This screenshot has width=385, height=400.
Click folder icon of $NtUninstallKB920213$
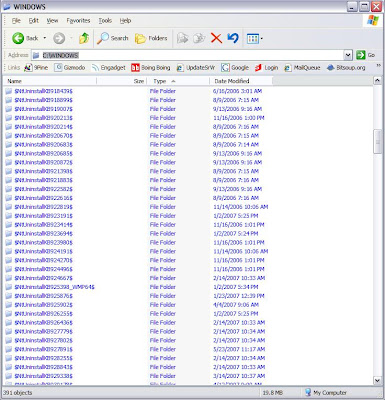point(9,118)
